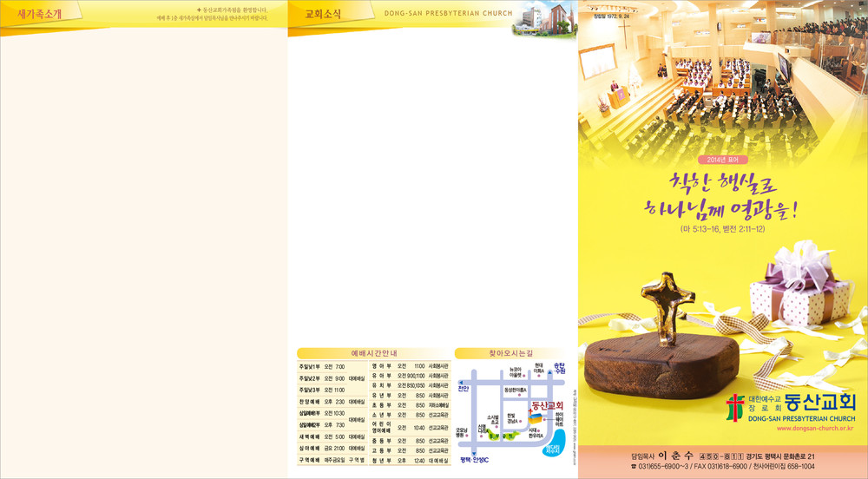The image size is (868, 479).
Task: Click the 평택·안성IC arrow label on map
Action: [475, 459]
